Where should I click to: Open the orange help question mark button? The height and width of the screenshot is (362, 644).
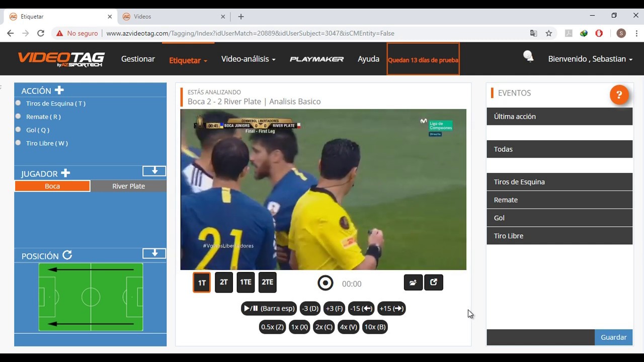pos(619,95)
